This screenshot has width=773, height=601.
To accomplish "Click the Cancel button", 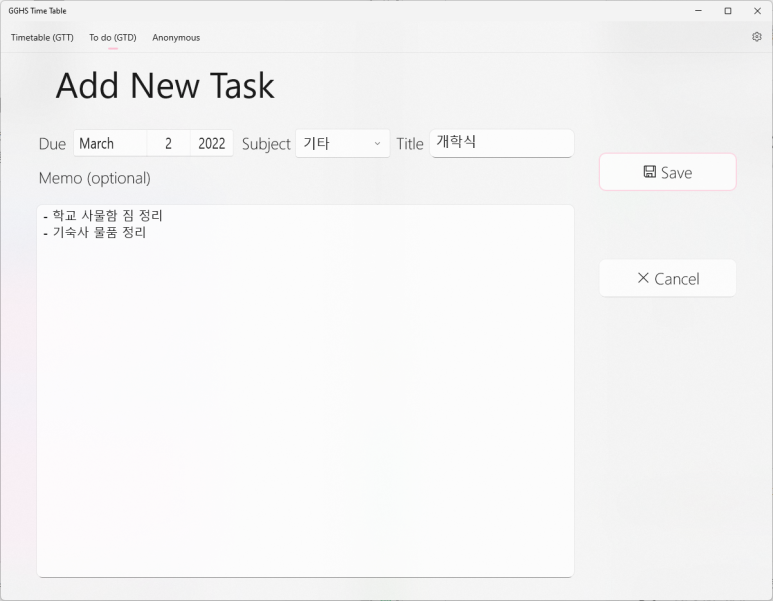I will tap(668, 279).
